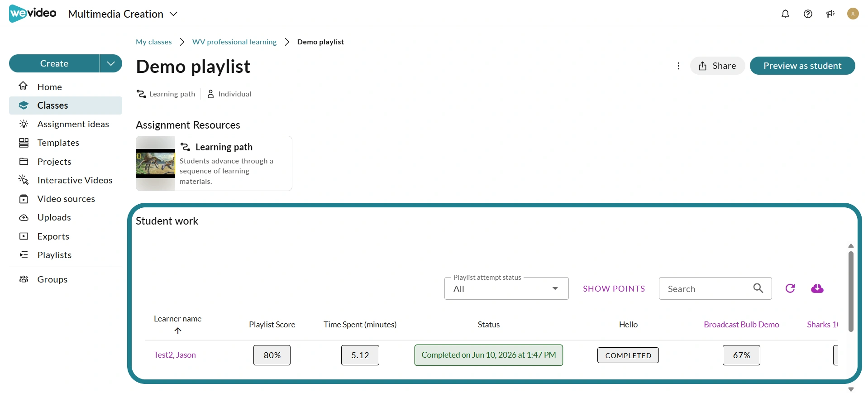The image size is (868, 393).
Task: Click the Interactive Videos cursor icon
Action: point(24,180)
